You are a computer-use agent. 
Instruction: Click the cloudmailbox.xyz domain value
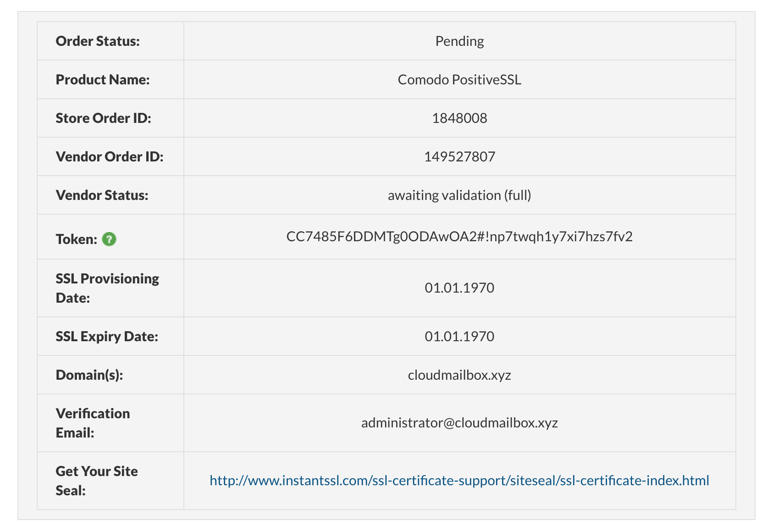pyautogui.click(x=459, y=375)
